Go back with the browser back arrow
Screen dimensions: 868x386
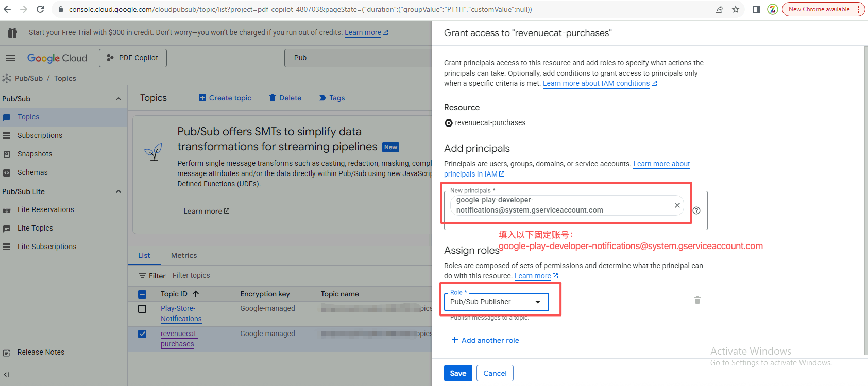point(8,9)
